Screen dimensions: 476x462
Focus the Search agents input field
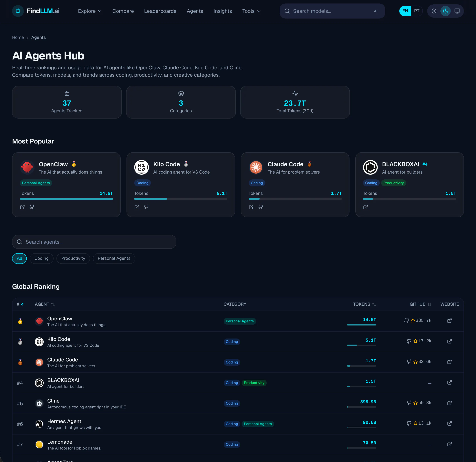(94, 242)
